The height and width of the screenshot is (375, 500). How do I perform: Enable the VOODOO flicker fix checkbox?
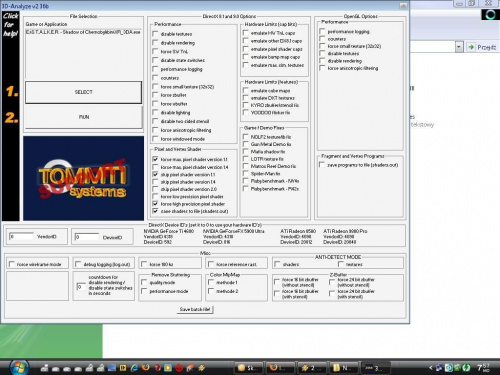pyautogui.click(x=246, y=112)
